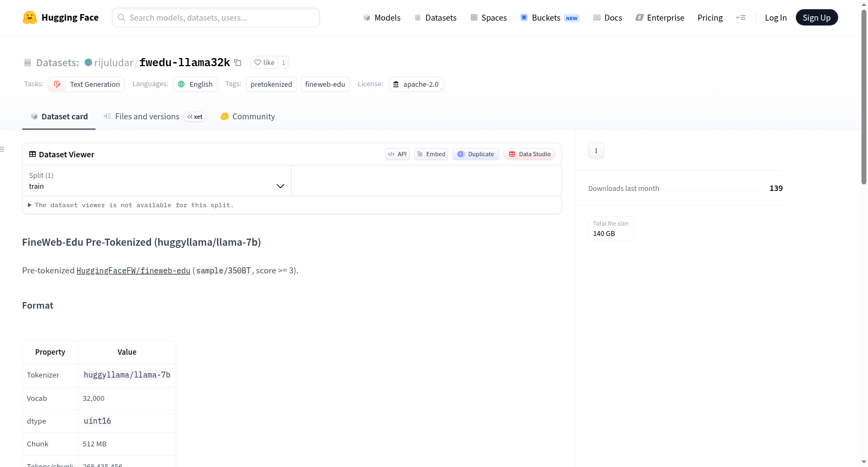868x467 pixels.
Task: Open the API button in Dataset Viewer
Action: click(397, 154)
